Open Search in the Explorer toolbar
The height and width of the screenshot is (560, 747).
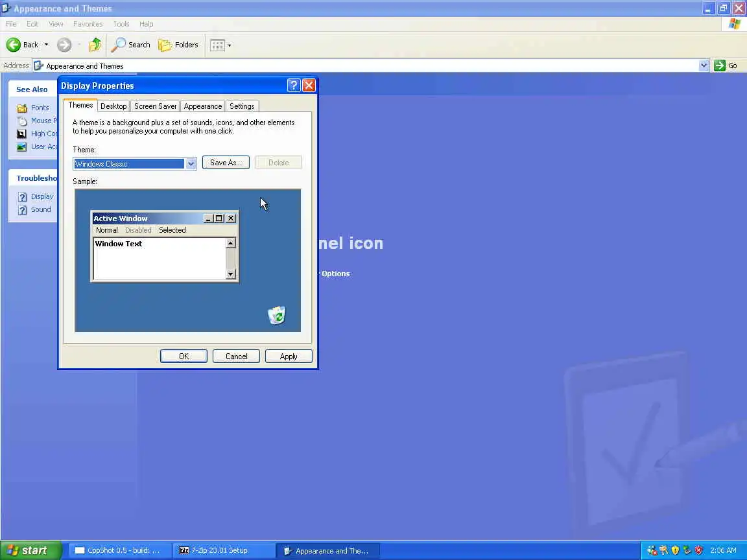pyautogui.click(x=130, y=45)
